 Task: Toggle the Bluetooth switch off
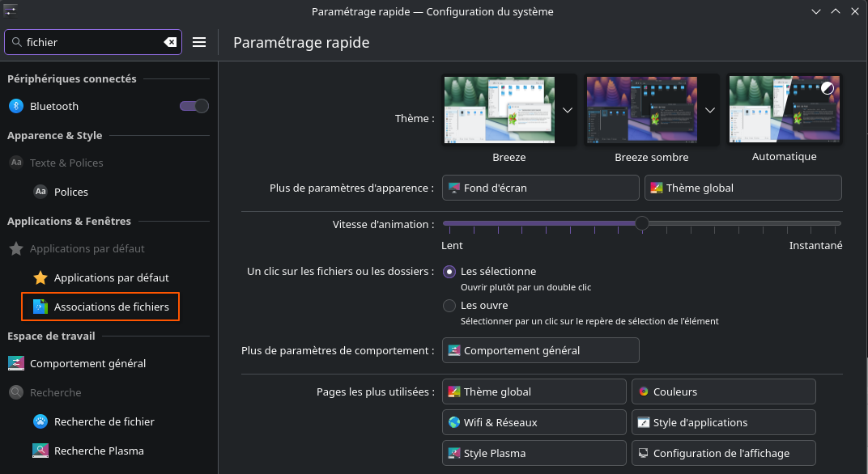tap(194, 106)
